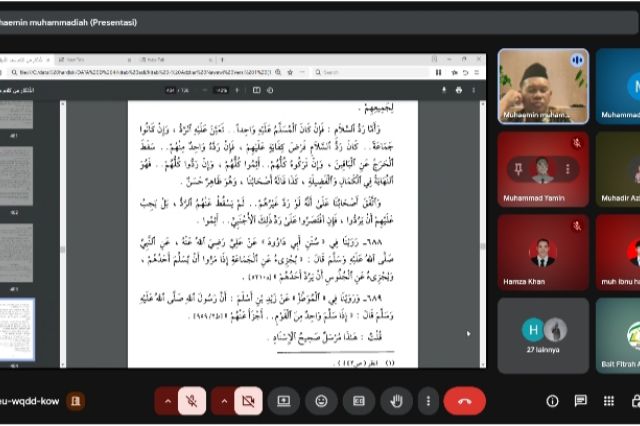Open the emoji reactions button
This screenshot has width=640, height=426.
321,401
